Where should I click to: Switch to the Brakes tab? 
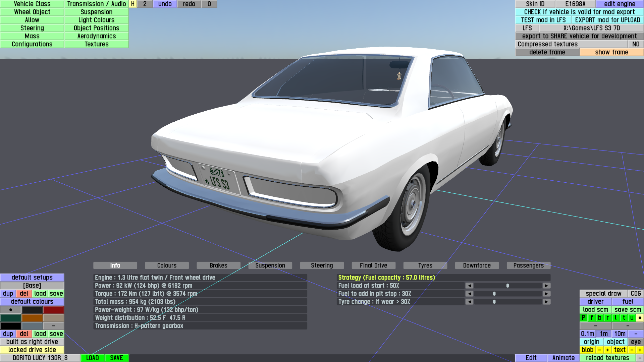(x=218, y=265)
